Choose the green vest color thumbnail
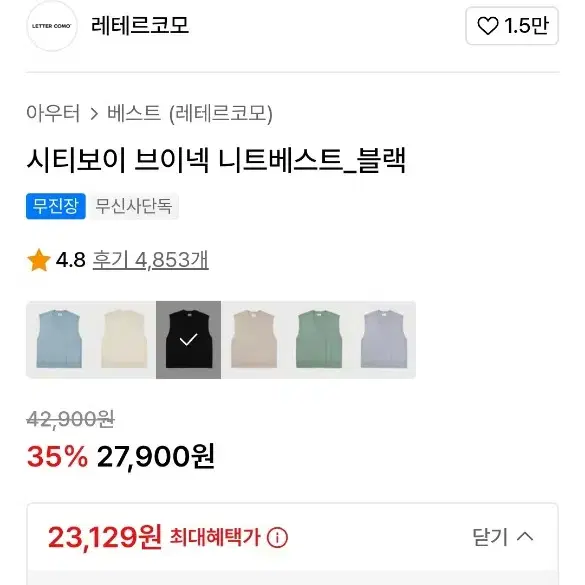 (318, 340)
